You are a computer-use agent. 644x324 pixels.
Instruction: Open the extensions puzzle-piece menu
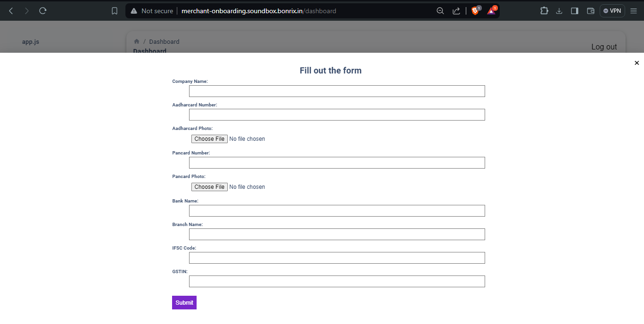click(x=544, y=10)
